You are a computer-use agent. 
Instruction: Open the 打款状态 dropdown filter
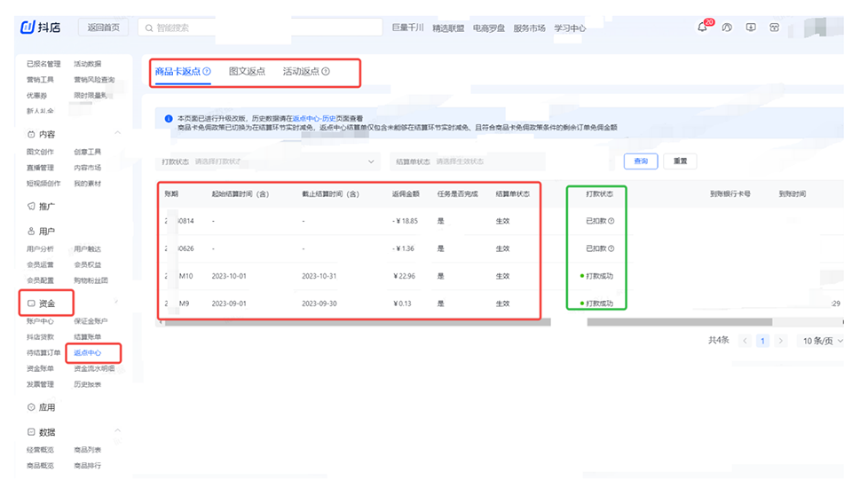pos(268,161)
